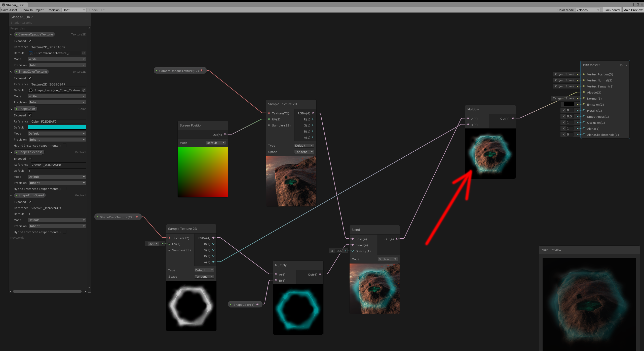Toggle Exposed checkbox for ShapeThickness

pos(30,158)
